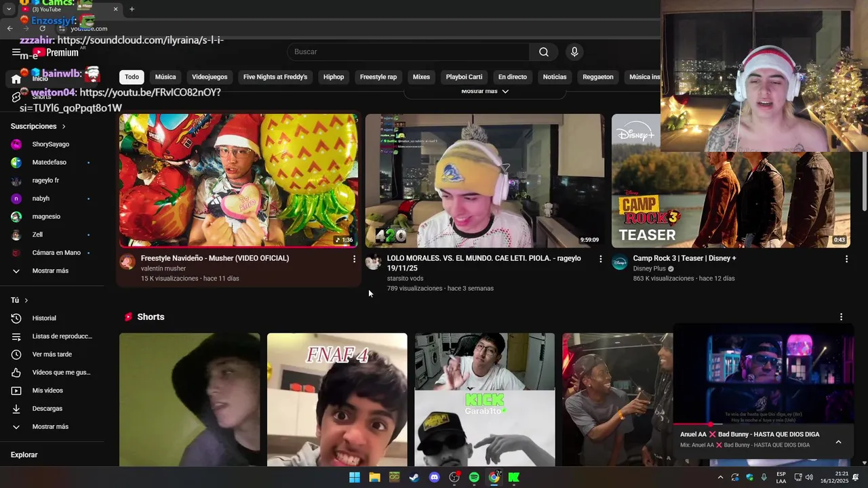This screenshot has height=488, width=868.
Task: Open Mis vídeos in the sidebar
Action: click(52, 391)
